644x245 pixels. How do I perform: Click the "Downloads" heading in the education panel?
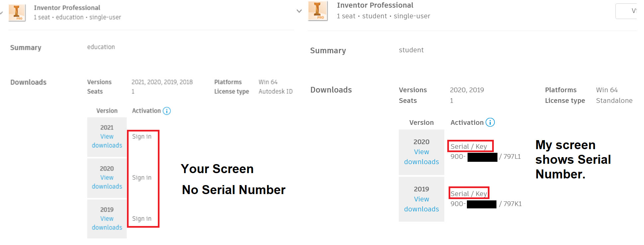(28, 82)
